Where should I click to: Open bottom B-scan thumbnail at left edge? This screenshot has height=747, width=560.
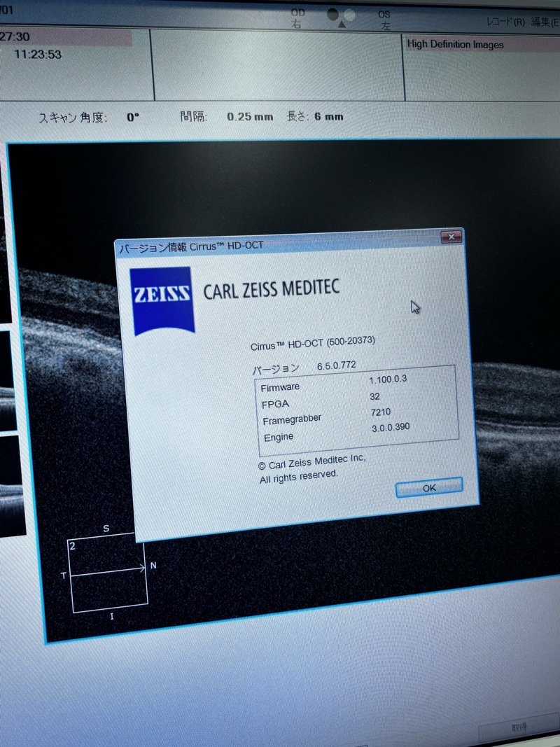coord(7,483)
